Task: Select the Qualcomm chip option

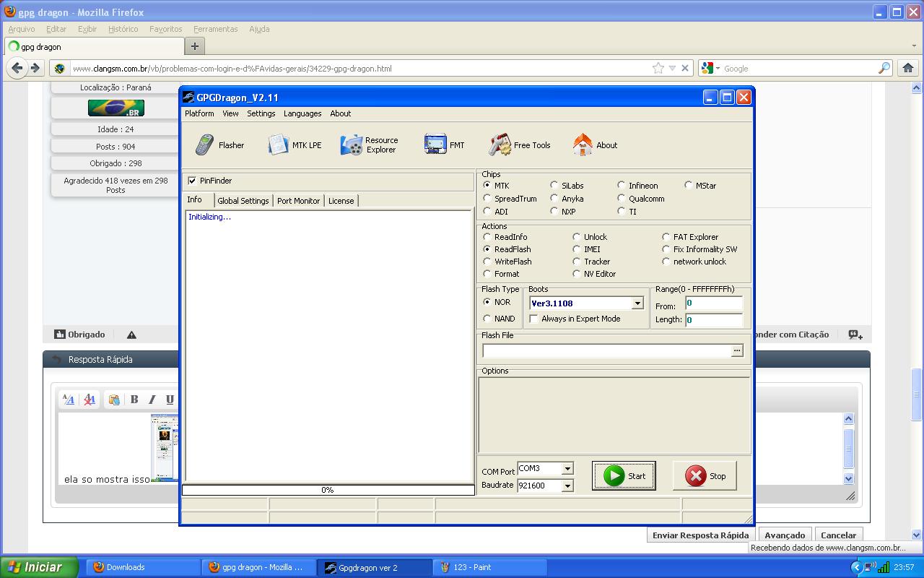Action: click(x=622, y=199)
